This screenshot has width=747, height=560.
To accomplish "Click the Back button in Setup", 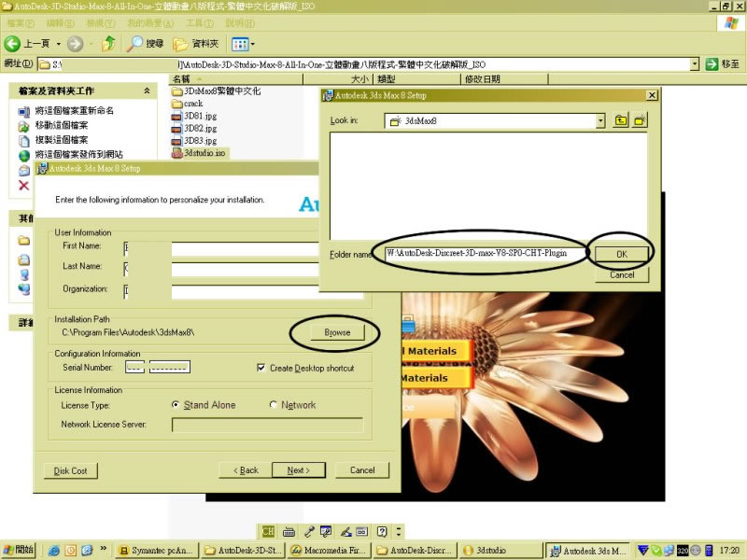I will [246, 470].
